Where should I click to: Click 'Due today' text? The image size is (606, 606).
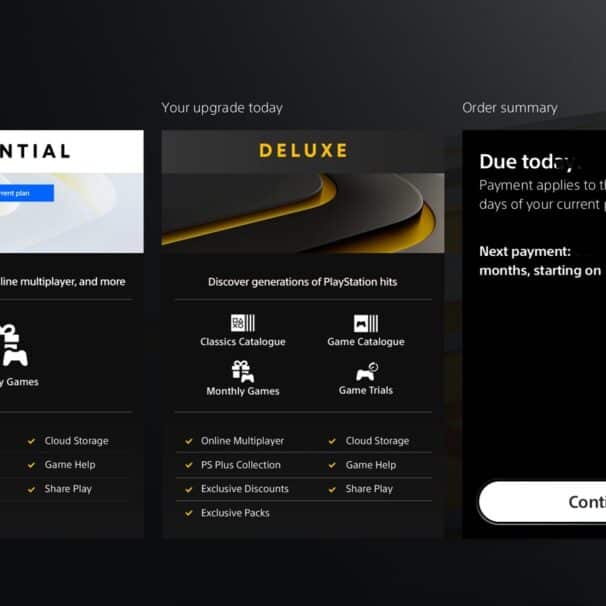[x=526, y=162]
